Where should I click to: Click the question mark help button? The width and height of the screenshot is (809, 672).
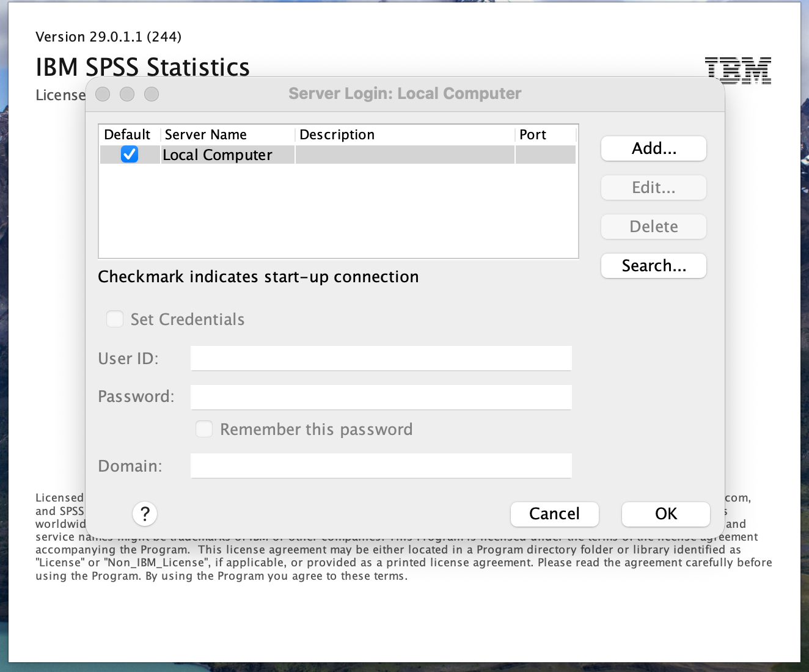click(x=145, y=514)
